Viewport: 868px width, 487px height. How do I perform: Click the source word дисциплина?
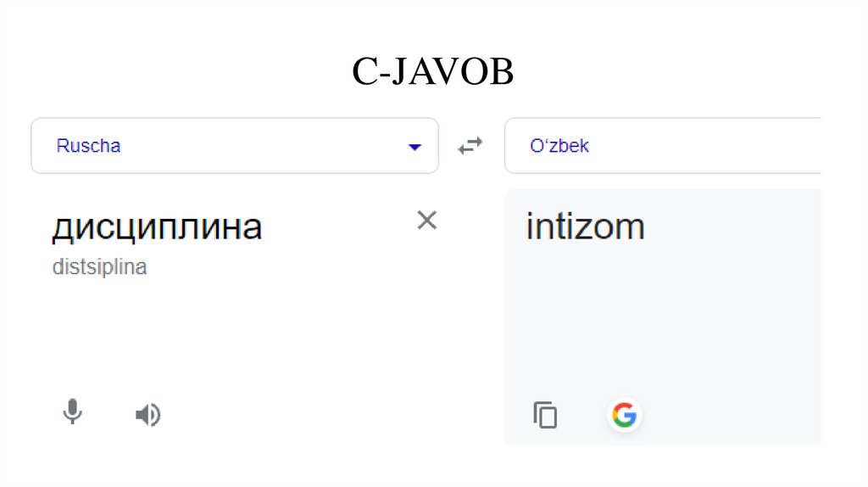(x=157, y=227)
